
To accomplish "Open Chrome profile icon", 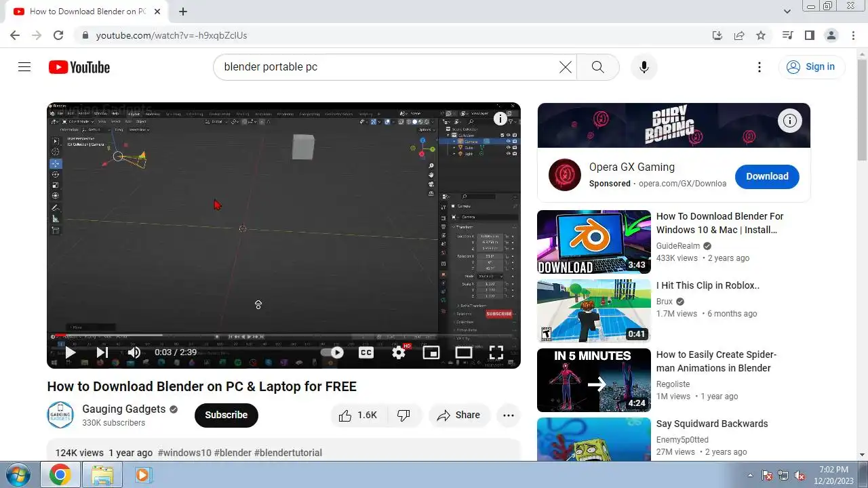I will [x=831, y=35].
